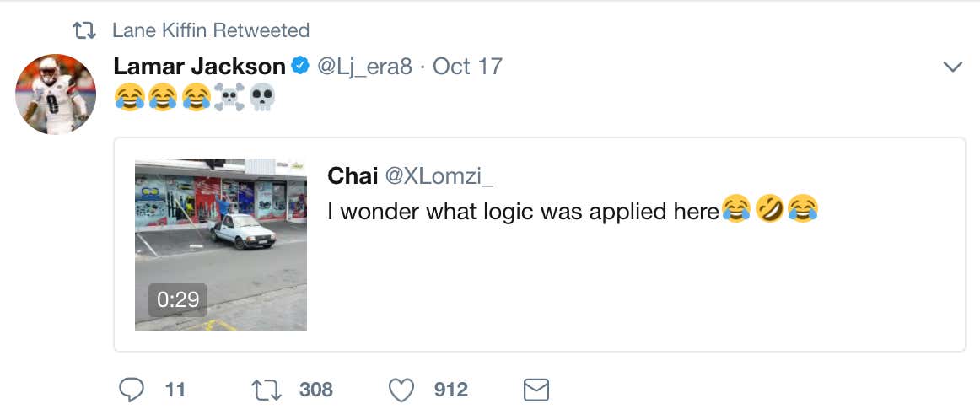Visit Lamar Jackson's profile via display name

[200, 66]
